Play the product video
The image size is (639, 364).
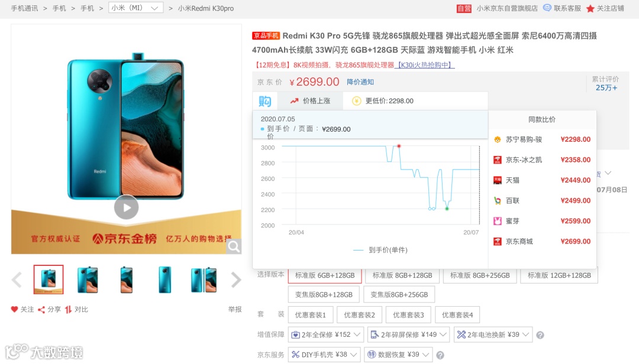[x=127, y=207]
